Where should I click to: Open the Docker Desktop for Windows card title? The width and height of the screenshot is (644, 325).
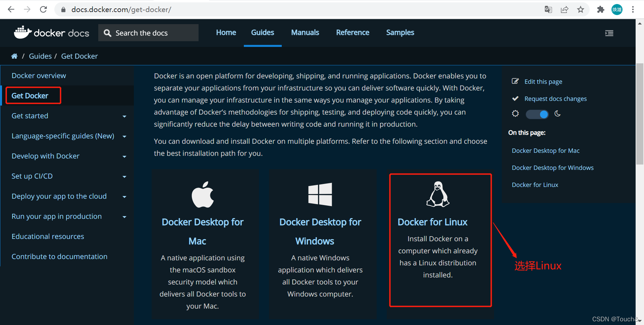(320, 231)
